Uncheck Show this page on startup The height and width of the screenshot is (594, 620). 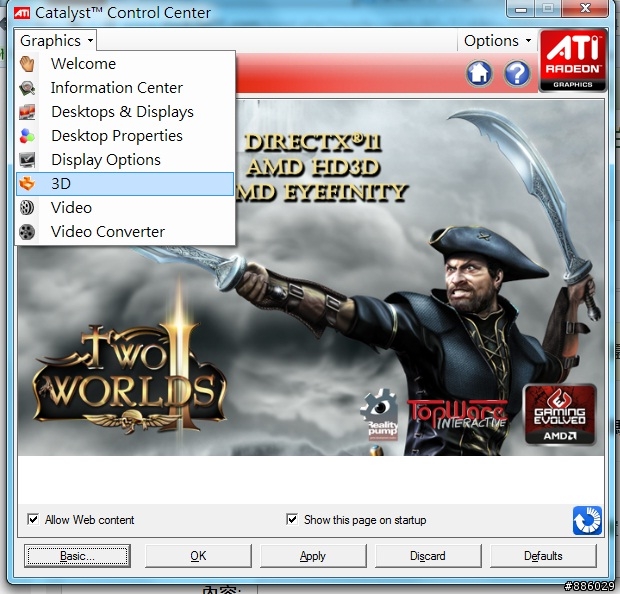pyautogui.click(x=292, y=519)
